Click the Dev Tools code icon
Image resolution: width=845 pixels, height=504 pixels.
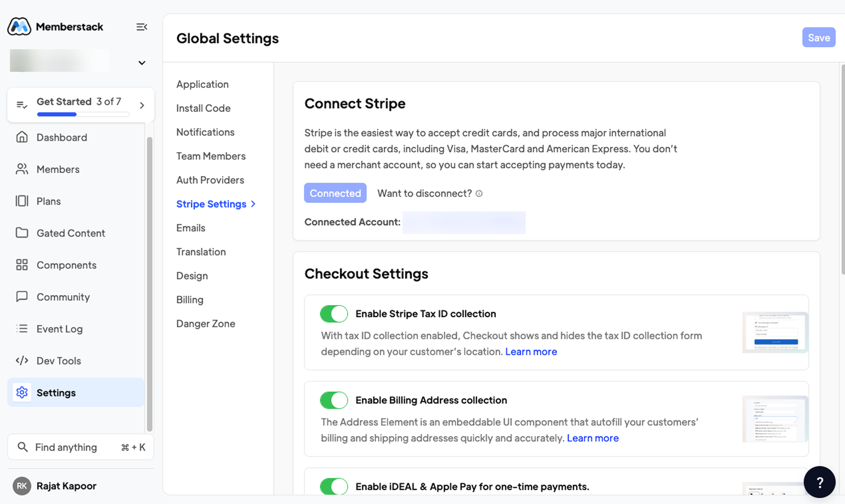(22, 360)
